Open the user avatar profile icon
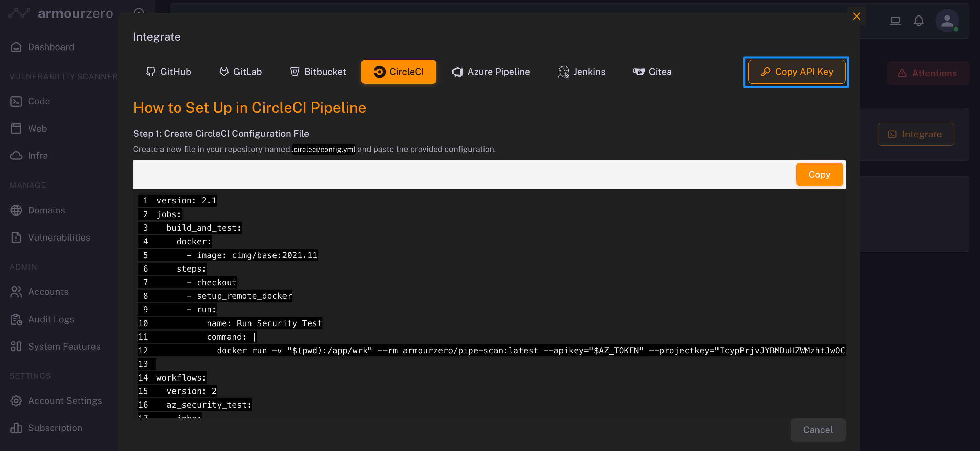 coord(947,20)
